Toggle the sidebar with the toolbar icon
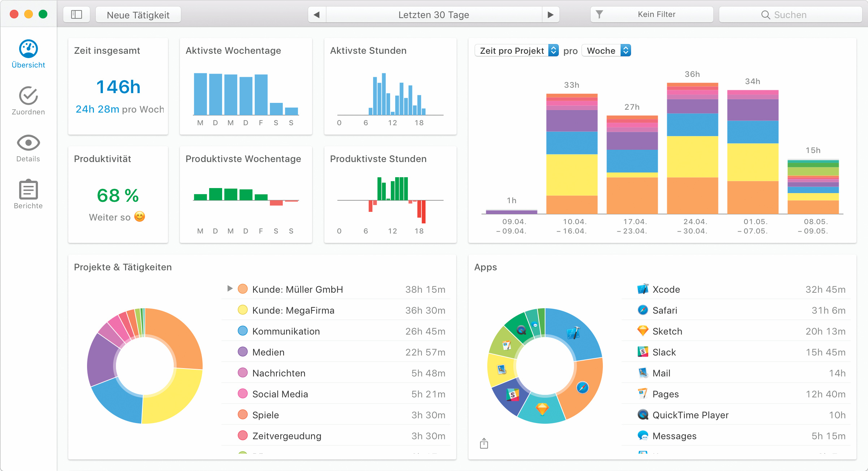The height and width of the screenshot is (471, 868). click(77, 15)
